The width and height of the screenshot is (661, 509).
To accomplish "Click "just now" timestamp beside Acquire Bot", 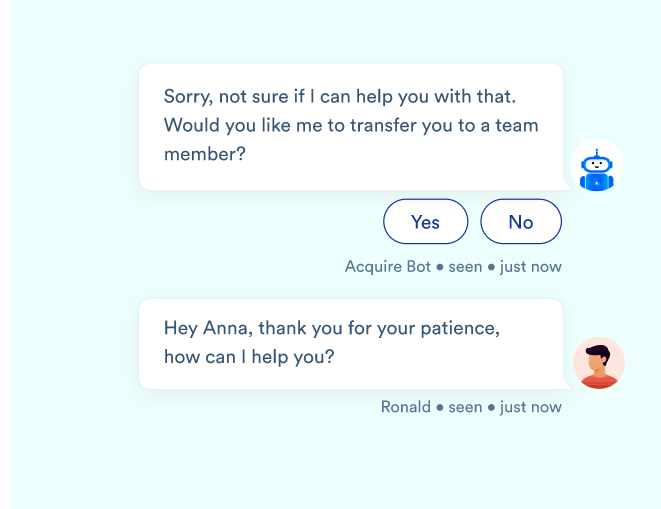I will click(x=531, y=267).
